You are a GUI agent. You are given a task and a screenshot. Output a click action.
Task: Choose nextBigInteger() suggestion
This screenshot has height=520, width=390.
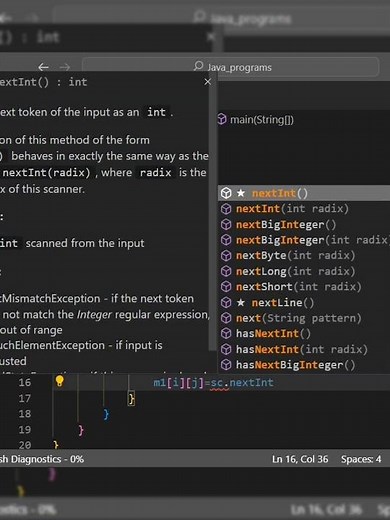[x=304, y=224]
